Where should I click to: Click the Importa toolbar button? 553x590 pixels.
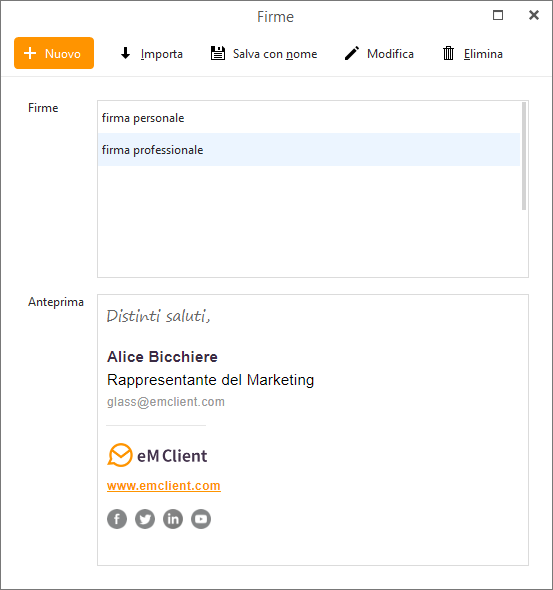click(151, 54)
